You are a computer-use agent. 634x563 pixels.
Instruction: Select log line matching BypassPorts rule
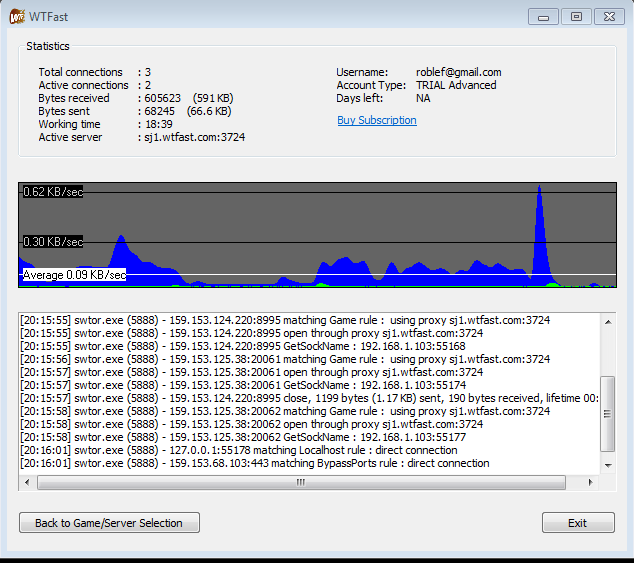pyautogui.click(x=255, y=463)
